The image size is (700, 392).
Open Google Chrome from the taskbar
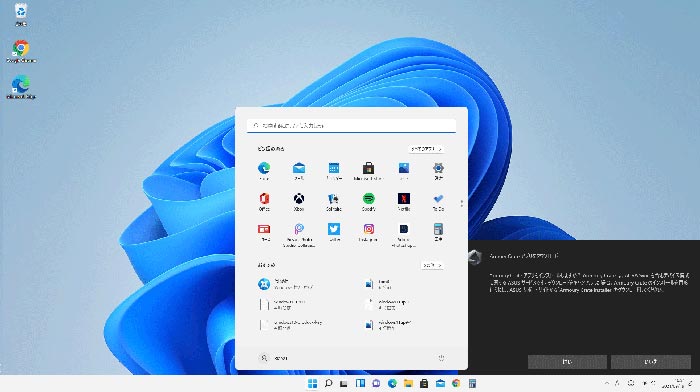(x=456, y=384)
